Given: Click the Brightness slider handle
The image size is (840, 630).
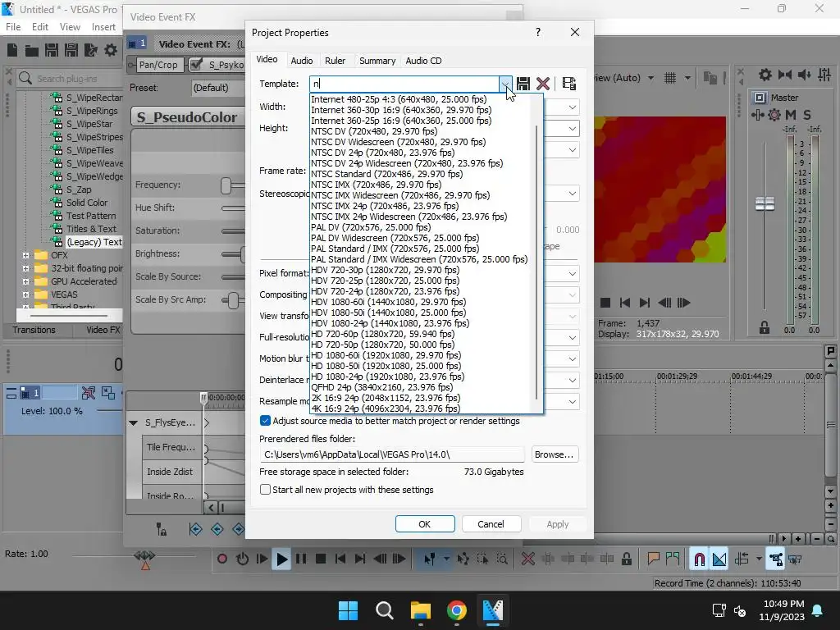Looking at the screenshot, I should pyautogui.click(x=244, y=254).
